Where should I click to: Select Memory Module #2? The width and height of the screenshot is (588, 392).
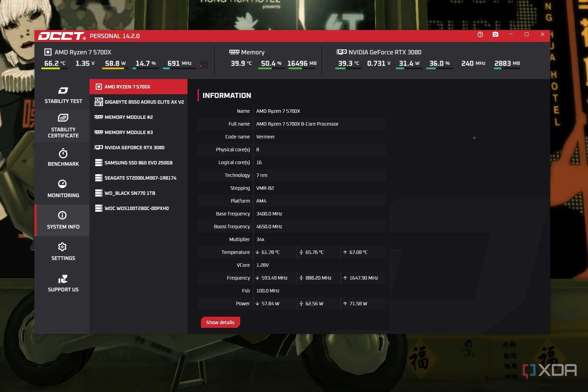pyautogui.click(x=138, y=117)
